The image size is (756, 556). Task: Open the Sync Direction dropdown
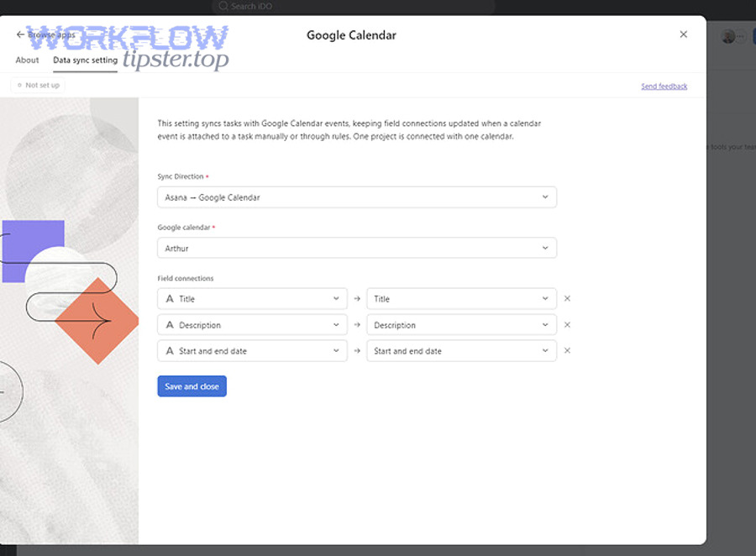click(x=357, y=197)
